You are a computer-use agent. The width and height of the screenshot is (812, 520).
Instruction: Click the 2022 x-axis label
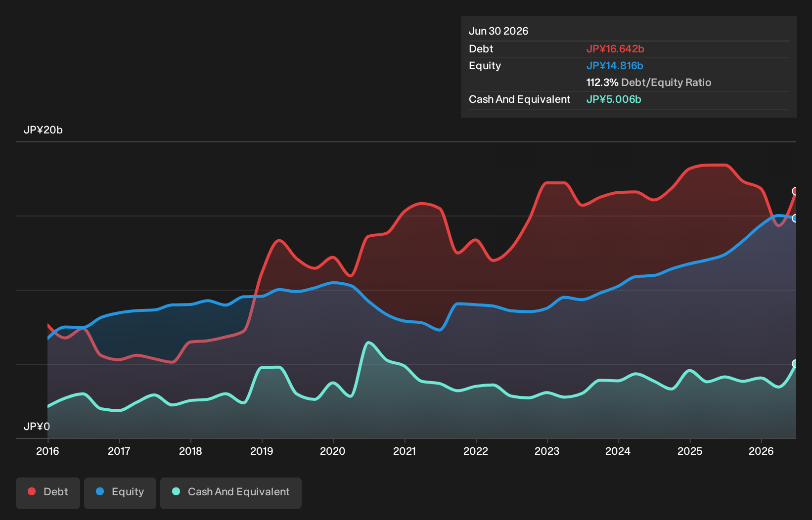pos(476,451)
